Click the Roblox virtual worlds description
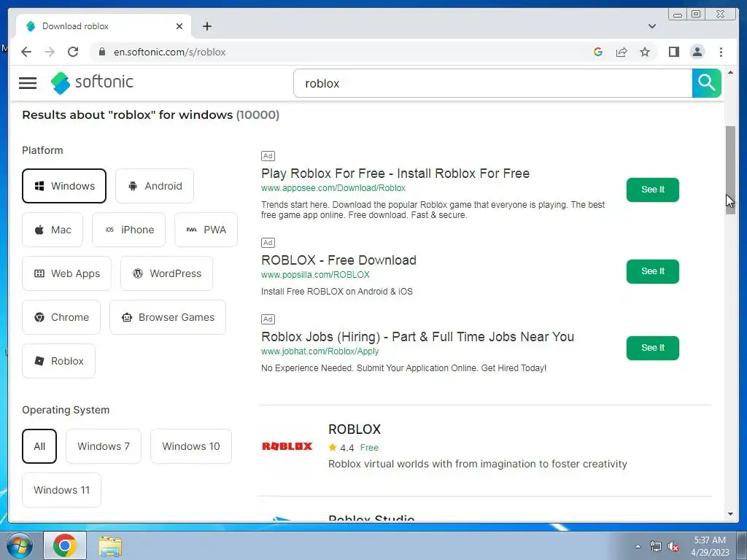Screen dimensions: 747x560 [x=477, y=464]
